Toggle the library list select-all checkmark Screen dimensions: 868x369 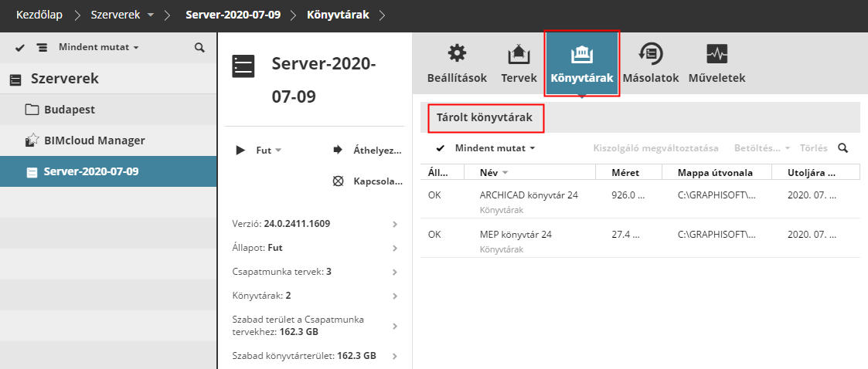(441, 148)
